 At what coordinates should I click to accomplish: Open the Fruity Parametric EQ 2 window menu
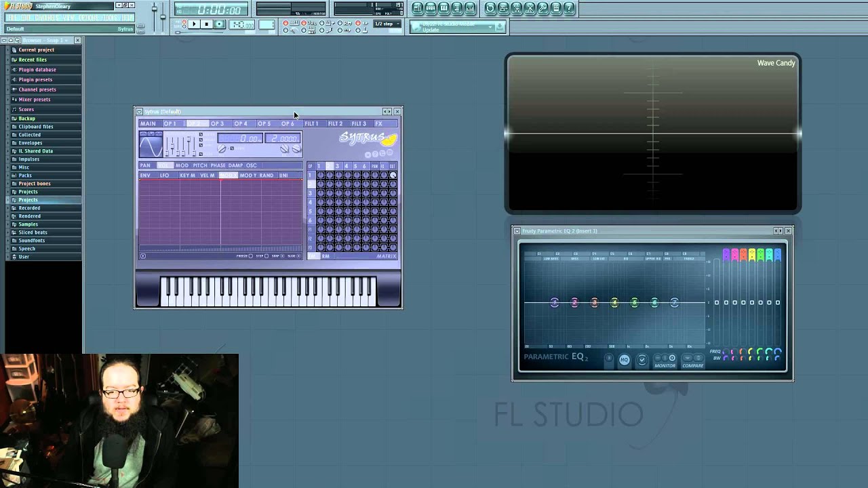(x=517, y=231)
